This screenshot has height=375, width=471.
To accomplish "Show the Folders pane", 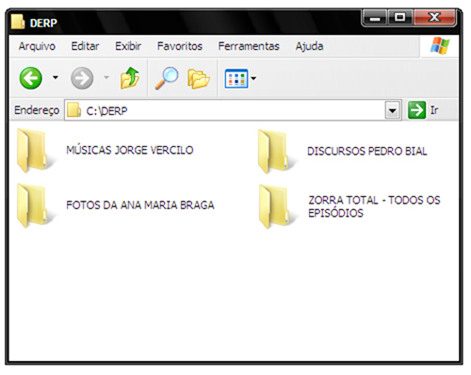I will [199, 79].
